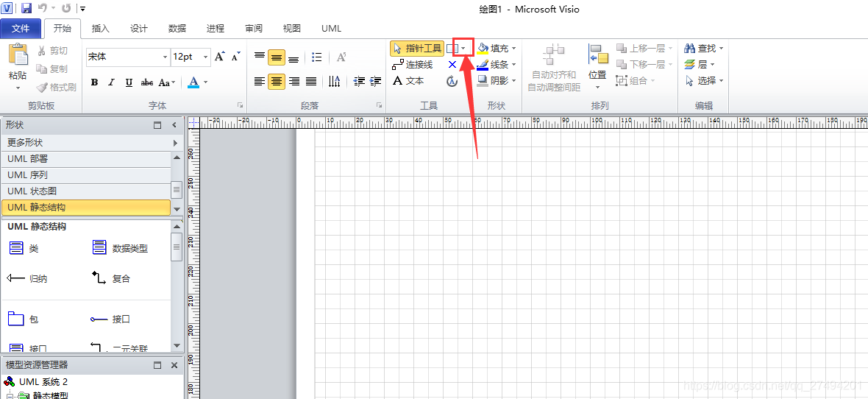Increase paragraph indent

point(375,82)
